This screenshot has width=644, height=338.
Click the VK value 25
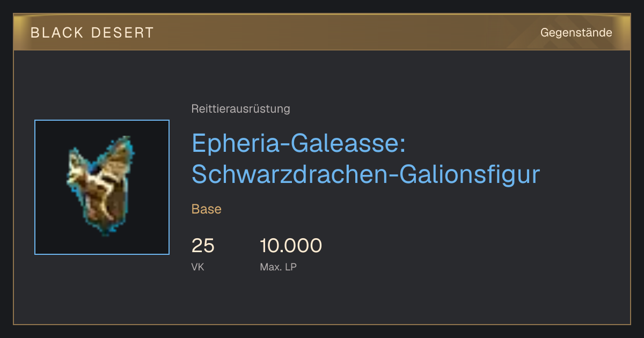coord(203,246)
